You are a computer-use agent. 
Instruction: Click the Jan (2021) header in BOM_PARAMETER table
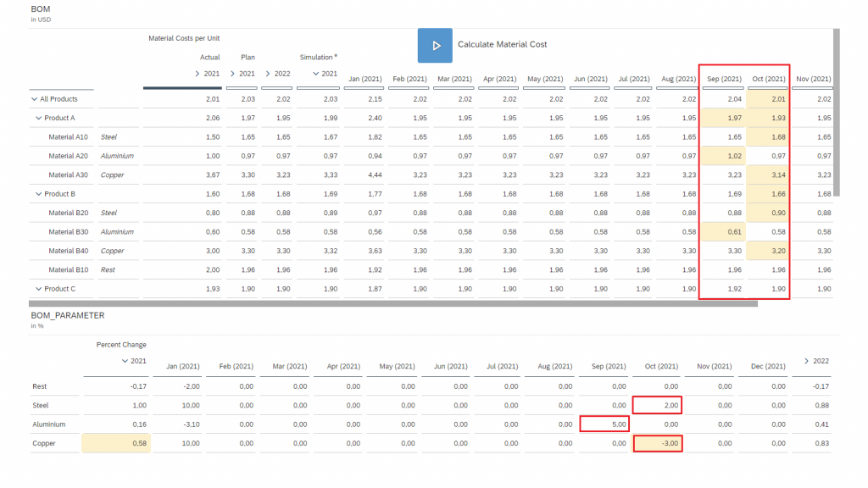[183, 366]
